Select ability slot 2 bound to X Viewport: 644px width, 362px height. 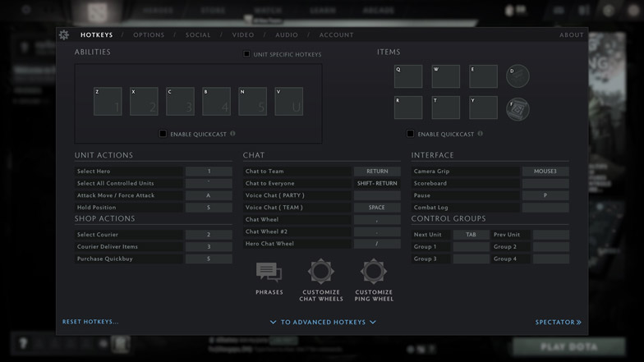pos(144,102)
